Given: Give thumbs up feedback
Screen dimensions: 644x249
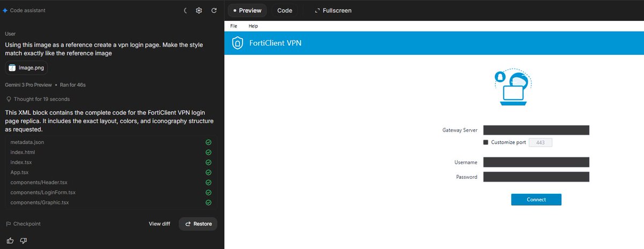Looking at the screenshot, I should 10,240.
